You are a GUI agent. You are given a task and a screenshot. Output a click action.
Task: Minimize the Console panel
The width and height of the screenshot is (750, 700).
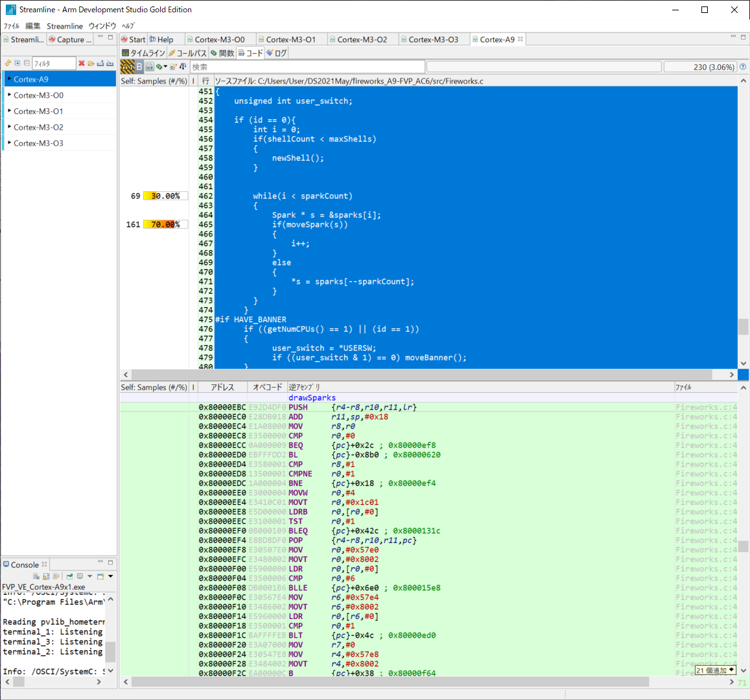100,562
